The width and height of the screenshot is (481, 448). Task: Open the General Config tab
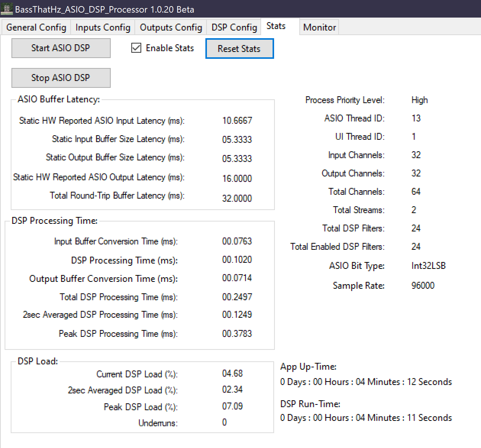[36, 27]
